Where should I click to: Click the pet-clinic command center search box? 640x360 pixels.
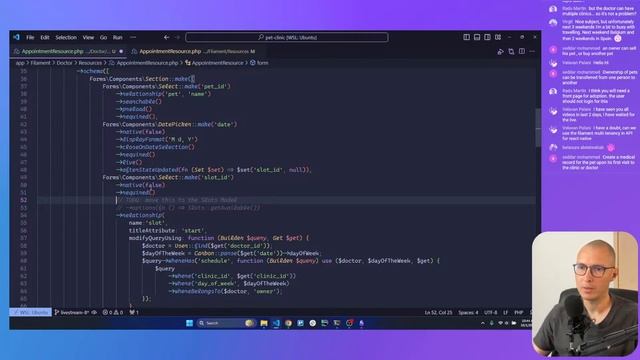click(x=287, y=38)
